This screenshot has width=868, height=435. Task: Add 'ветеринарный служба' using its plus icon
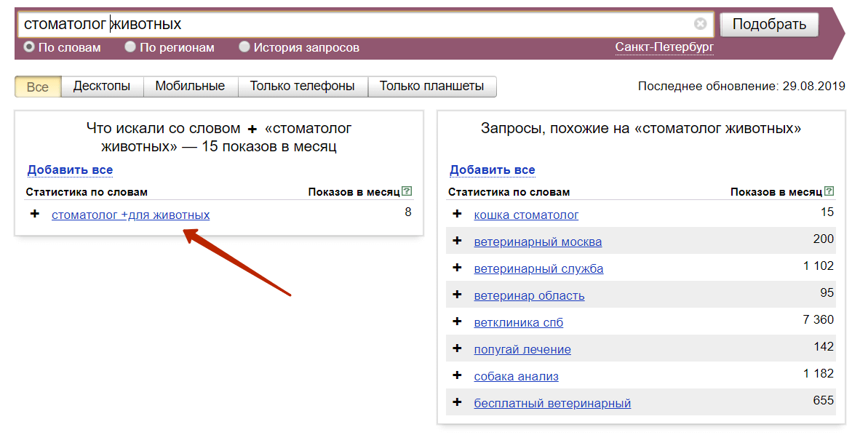[x=457, y=267]
